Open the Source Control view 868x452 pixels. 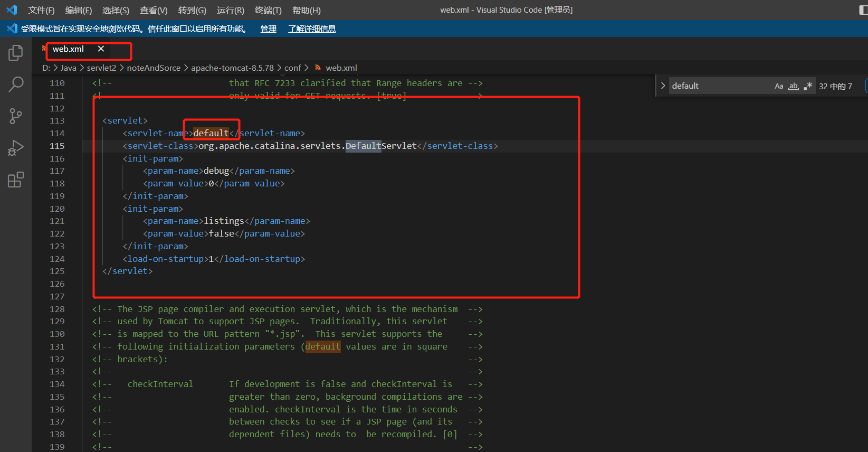pyautogui.click(x=16, y=116)
